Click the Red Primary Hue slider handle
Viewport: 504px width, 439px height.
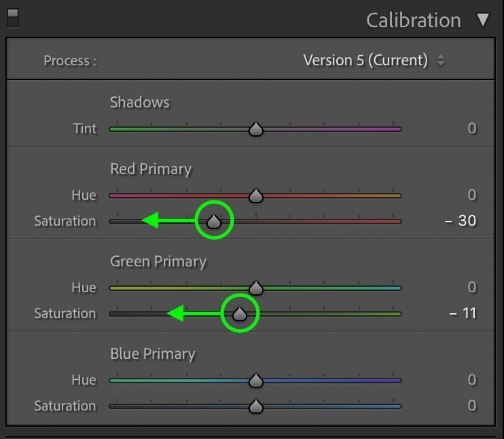256,196
